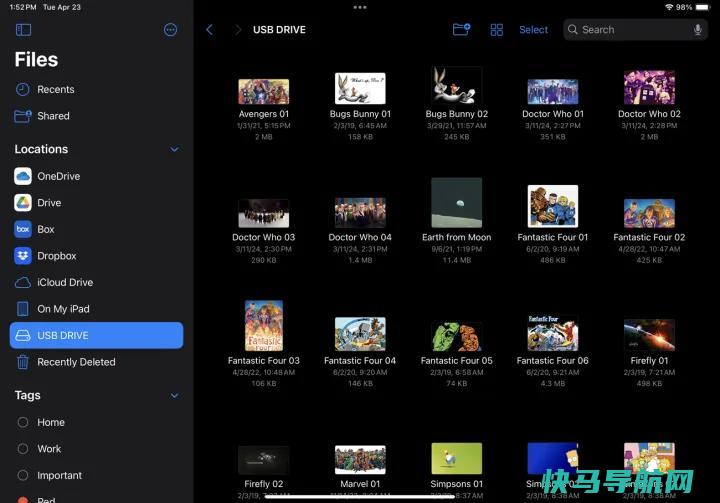Check the battery status icon
Screen dimensions: 720x503
(x=703, y=7)
